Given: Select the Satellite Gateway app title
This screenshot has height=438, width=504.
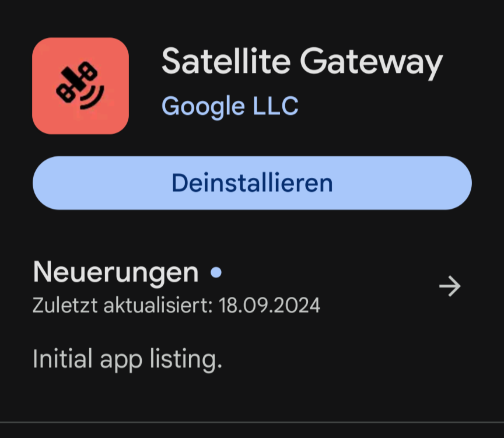Looking at the screenshot, I should (302, 61).
